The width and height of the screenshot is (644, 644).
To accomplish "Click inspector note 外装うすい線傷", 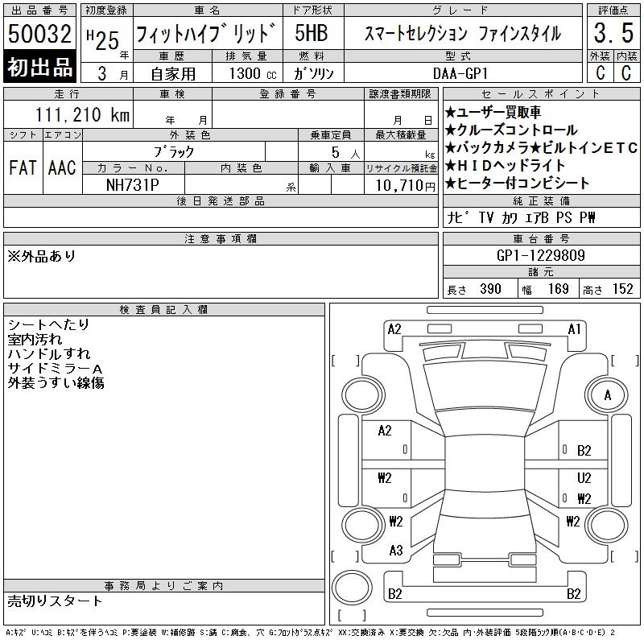I will (56, 383).
